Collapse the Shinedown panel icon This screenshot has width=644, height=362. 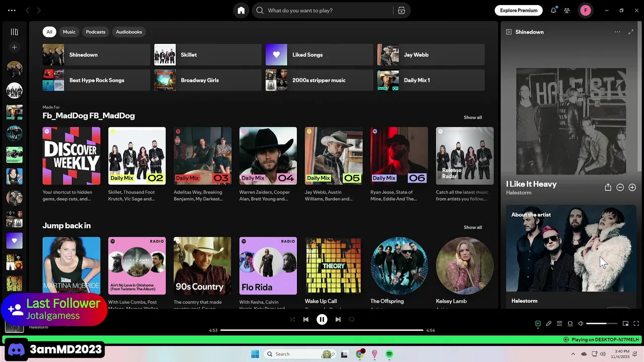[x=509, y=32]
